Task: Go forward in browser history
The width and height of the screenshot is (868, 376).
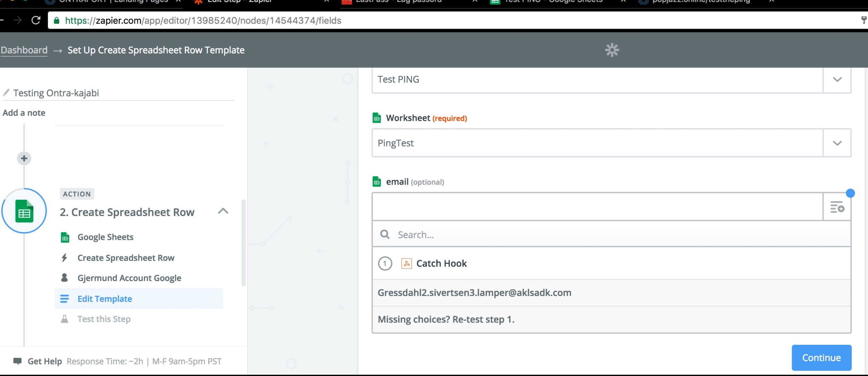Action: (17, 20)
